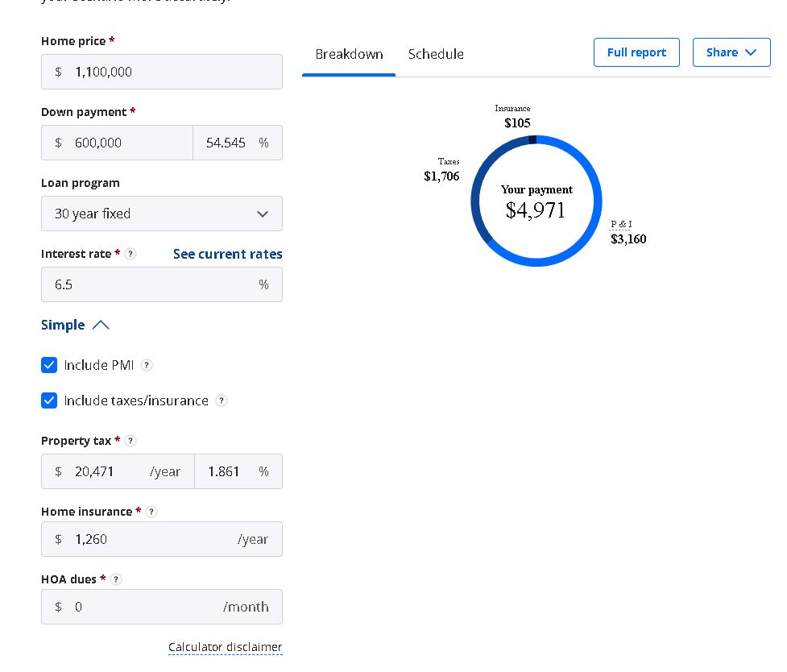Image resolution: width=787 pixels, height=672 pixels.
Task: Uncheck the Include taxes/insurance checkbox
Action: pyautogui.click(x=49, y=400)
